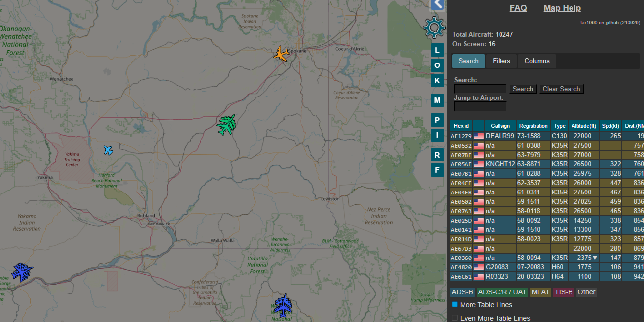Collapse sidebar with the left arrow button
The height and width of the screenshot is (322, 644).
coord(437,4)
